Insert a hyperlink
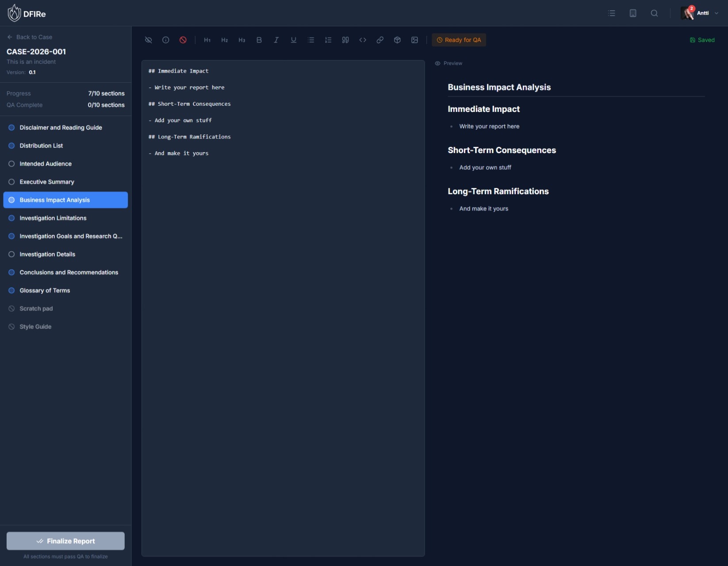Image resolution: width=728 pixels, height=566 pixels. click(380, 40)
